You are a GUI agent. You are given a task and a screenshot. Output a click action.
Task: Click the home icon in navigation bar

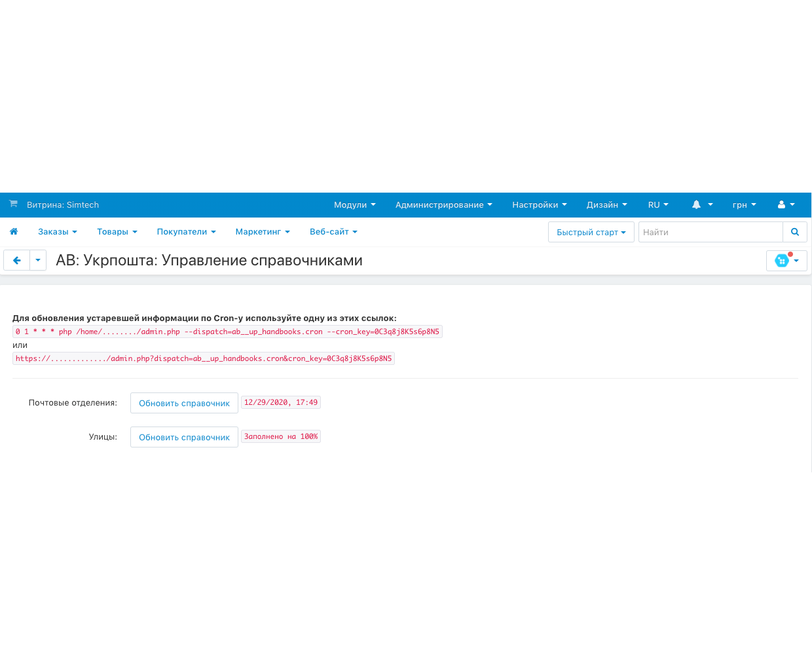click(14, 231)
